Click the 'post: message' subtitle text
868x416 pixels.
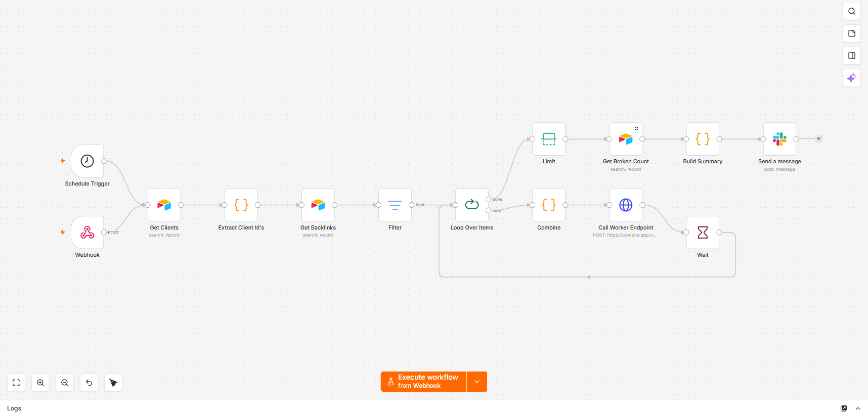click(x=779, y=169)
